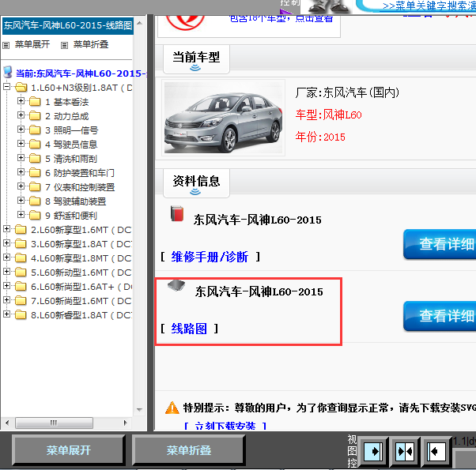476x470 pixels.
Task: Click the folder icon of '6.L60新尚型1.6AT+'
Action: pos(21,287)
